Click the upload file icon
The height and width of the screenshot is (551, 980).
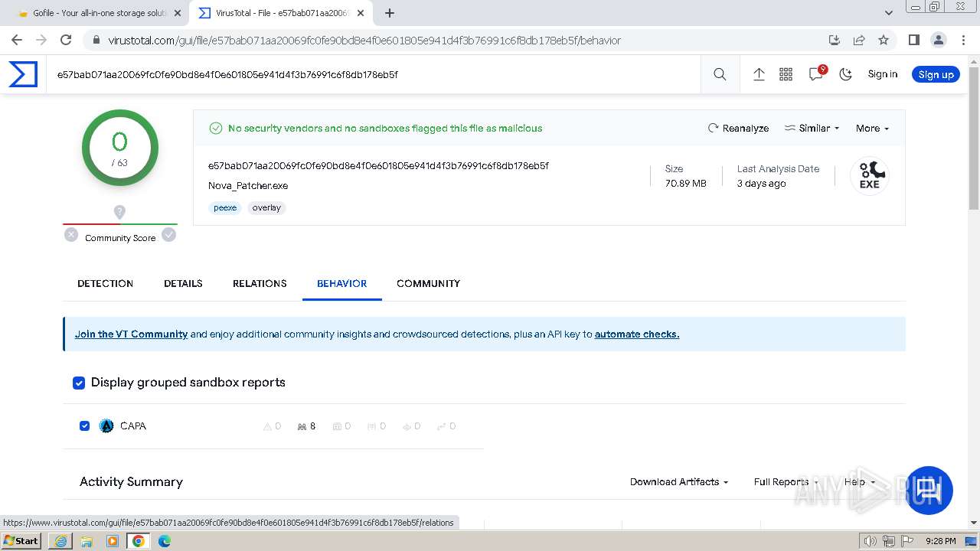coord(759,74)
